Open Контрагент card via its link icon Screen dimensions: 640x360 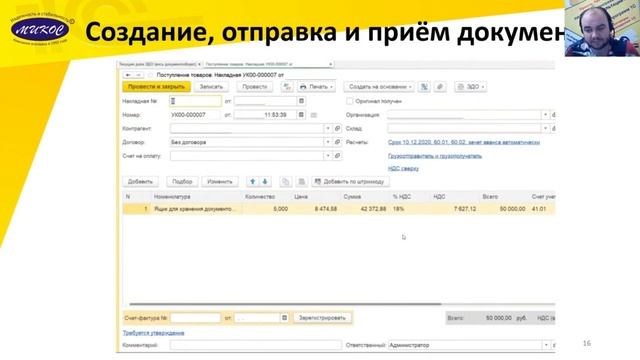point(337,128)
